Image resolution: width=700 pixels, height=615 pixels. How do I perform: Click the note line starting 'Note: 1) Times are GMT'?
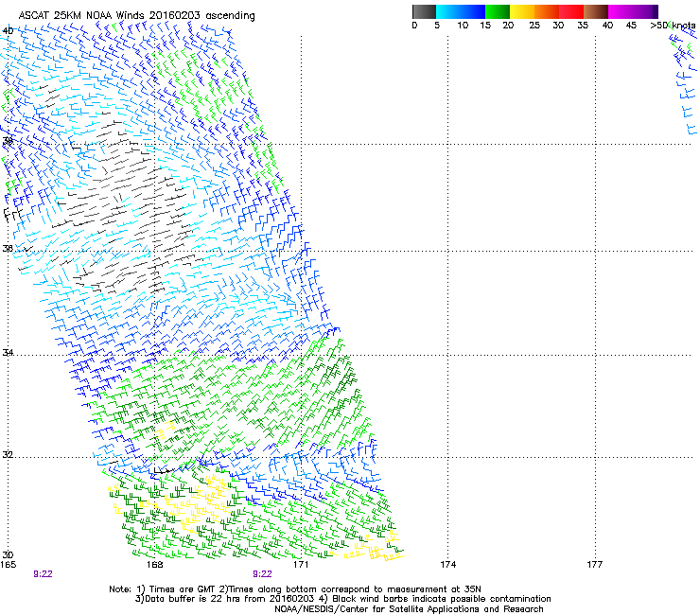coord(295,589)
